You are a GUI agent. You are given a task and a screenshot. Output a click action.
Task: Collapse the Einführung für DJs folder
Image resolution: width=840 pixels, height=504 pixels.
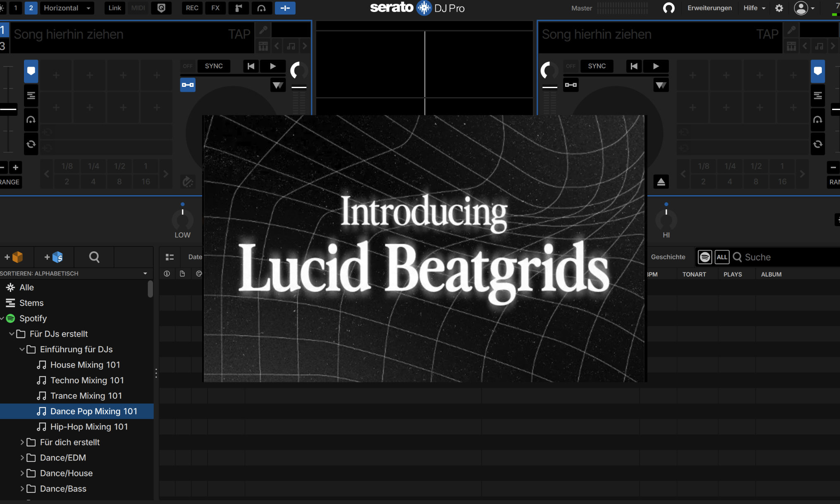click(22, 349)
